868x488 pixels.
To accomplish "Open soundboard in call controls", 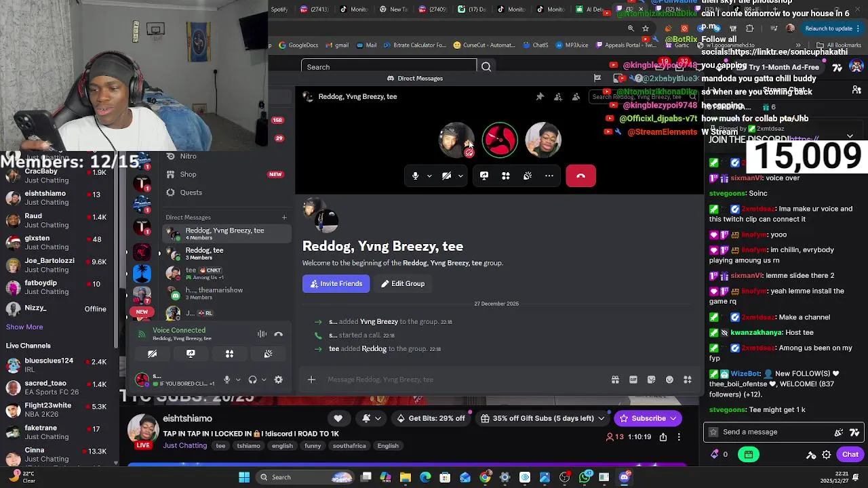I will pos(528,176).
